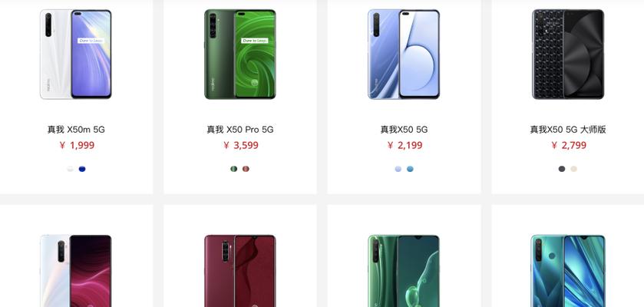Open the white-and-pink phone in second row

76,271
